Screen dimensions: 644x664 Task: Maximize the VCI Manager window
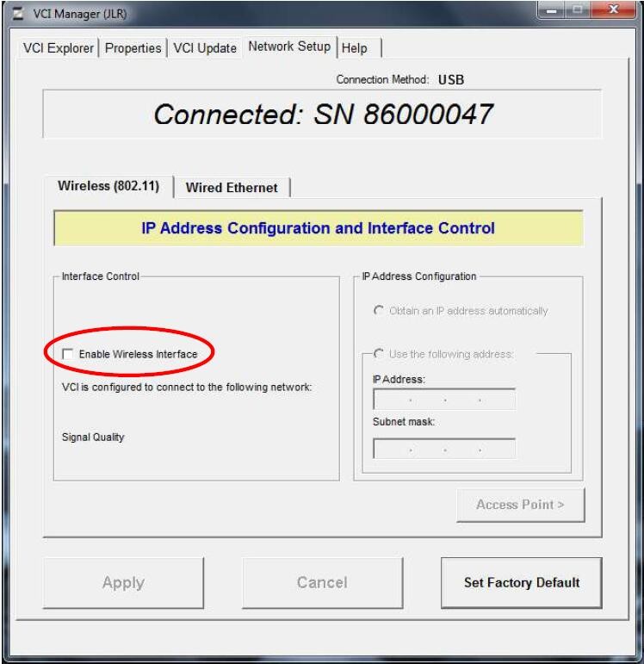(x=577, y=9)
